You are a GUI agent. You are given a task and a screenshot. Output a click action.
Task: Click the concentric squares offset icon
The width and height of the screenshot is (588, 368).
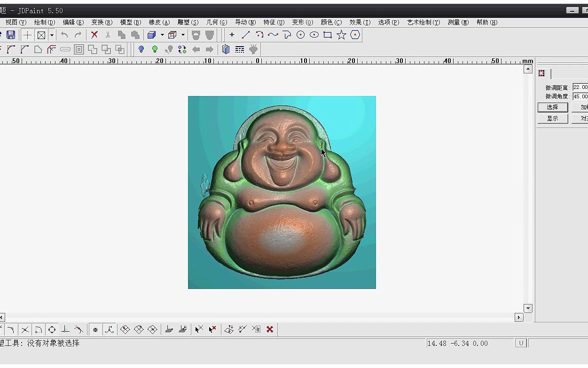tap(79, 49)
